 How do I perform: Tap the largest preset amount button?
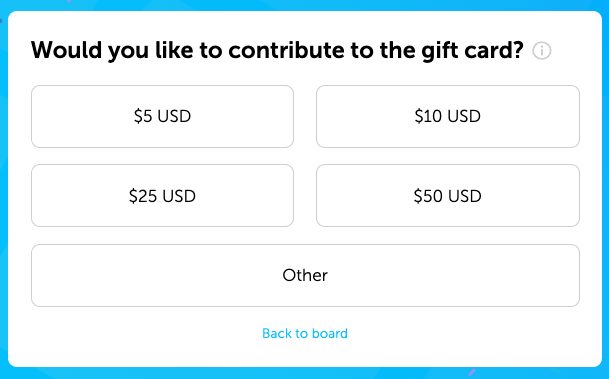(x=448, y=195)
